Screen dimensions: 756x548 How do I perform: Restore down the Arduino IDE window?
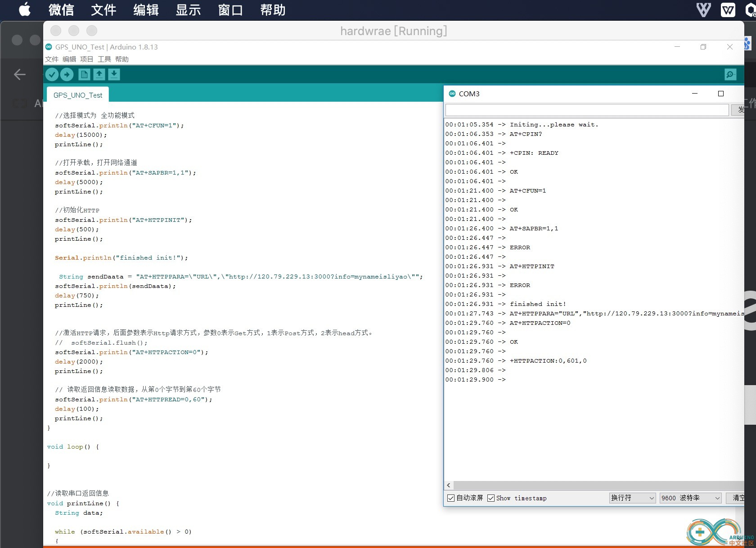point(703,47)
